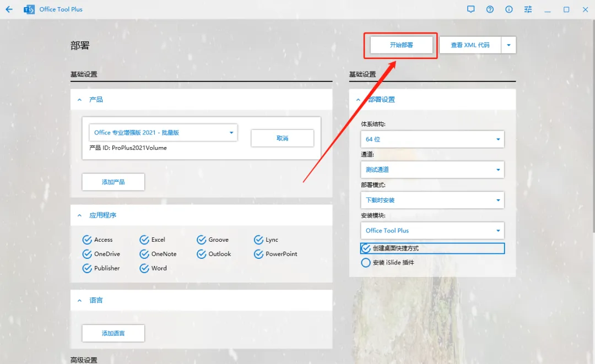Uncheck the PowerPoint application

pyautogui.click(x=259, y=254)
